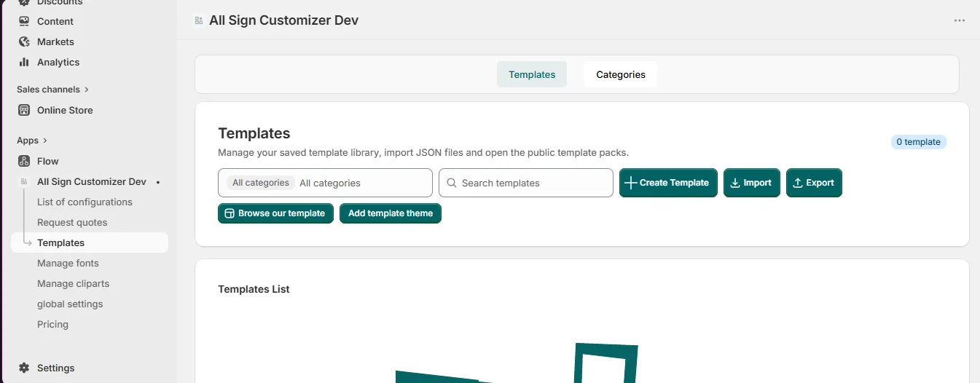Click the Online Store storefront icon

click(24, 110)
